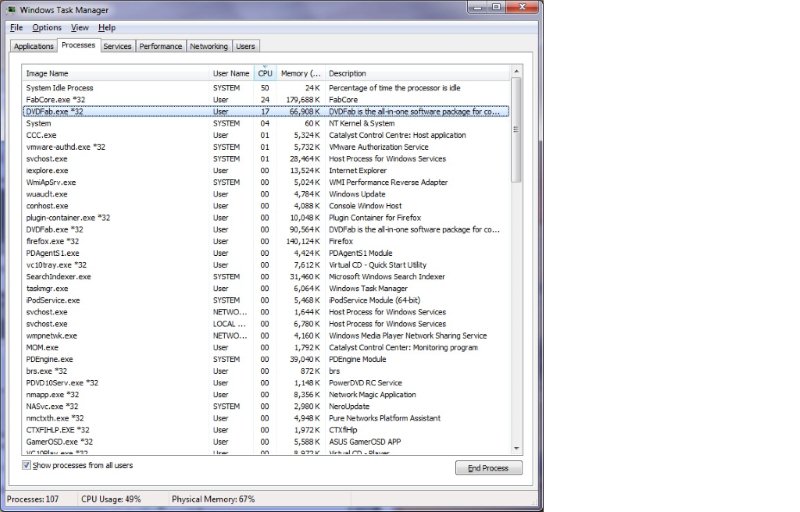
Task: Sort by Memory column header
Action: (x=301, y=73)
